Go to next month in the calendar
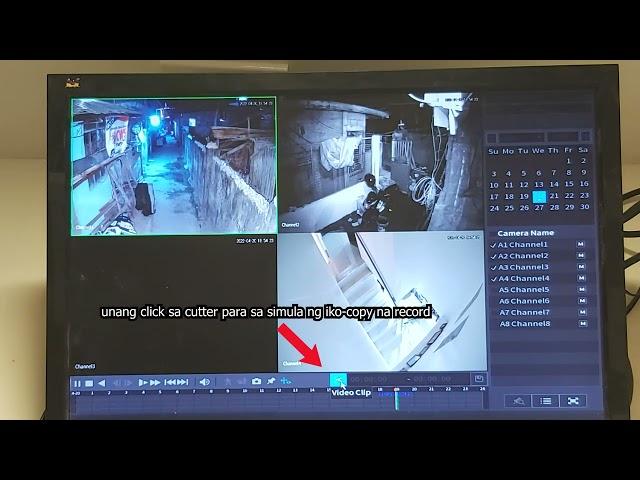The height and width of the screenshot is (480, 640). (x=585, y=136)
